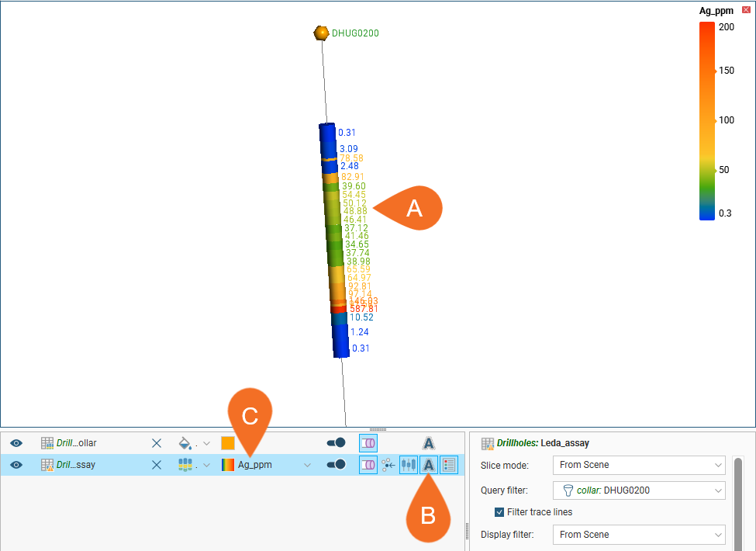Image resolution: width=756 pixels, height=551 pixels.
Task: Hide the Drillholes collar layer via eye icon
Action: pyautogui.click(x=16, y=443)
